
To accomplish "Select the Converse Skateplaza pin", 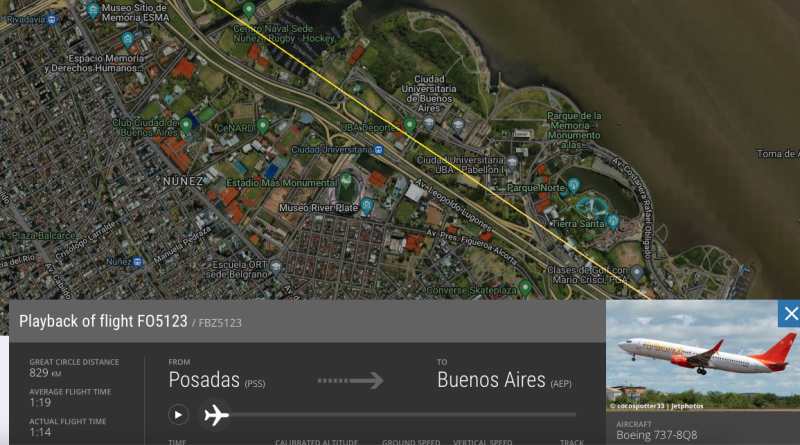I will (525, 287).
